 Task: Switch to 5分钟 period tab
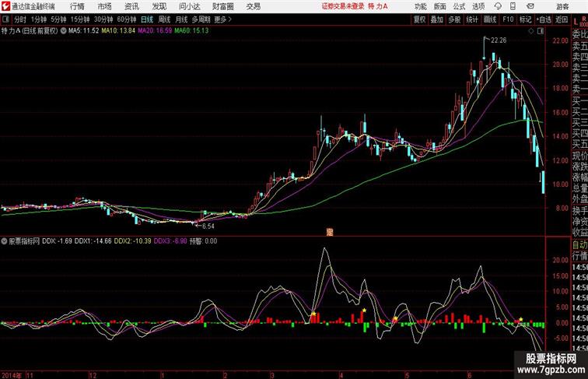(58, 19)
